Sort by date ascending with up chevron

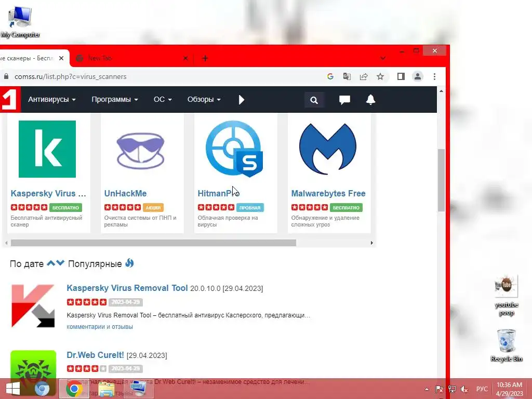(50, 263)
